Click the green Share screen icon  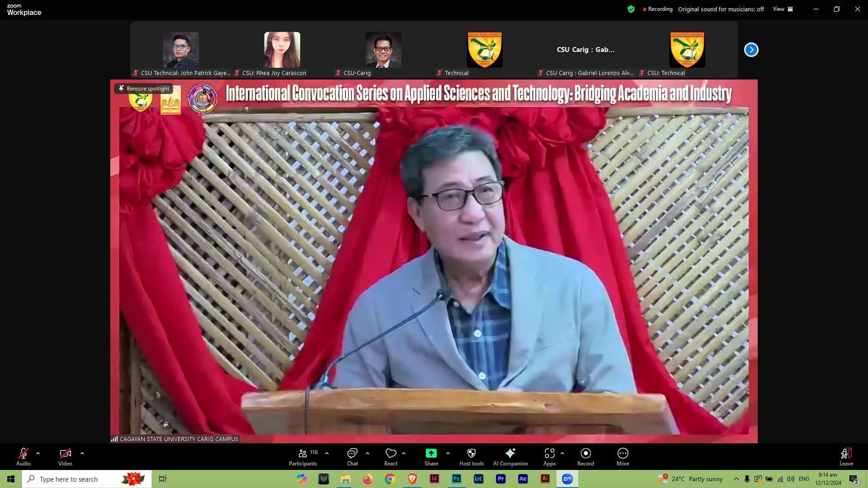click(431, 453)
